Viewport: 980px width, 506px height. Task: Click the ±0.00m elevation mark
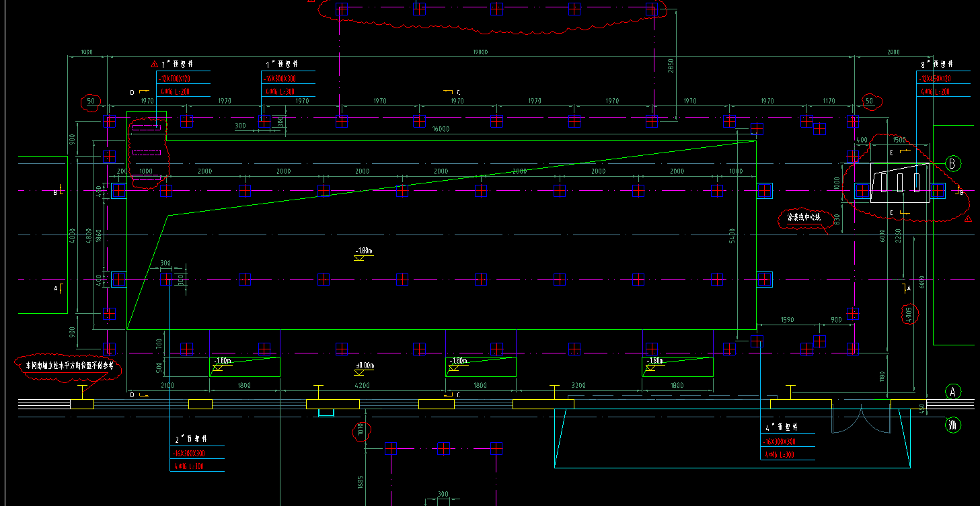(364, 368)
